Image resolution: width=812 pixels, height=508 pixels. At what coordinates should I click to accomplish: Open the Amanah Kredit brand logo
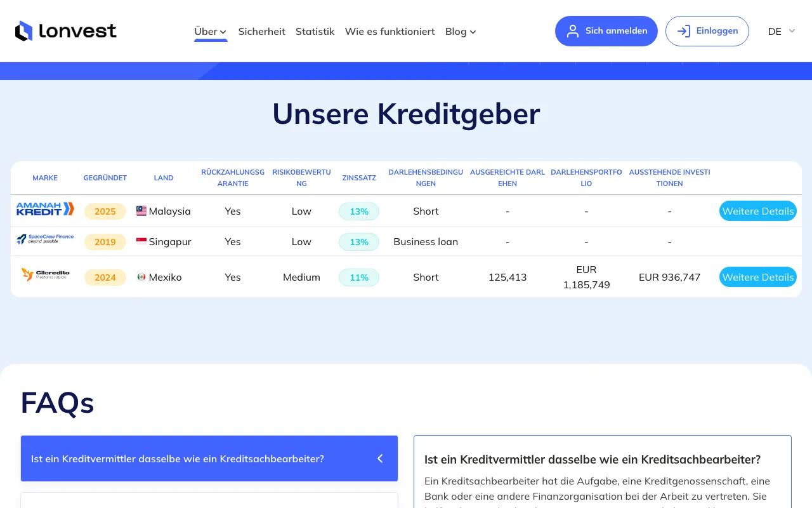(x=45, y=209)
